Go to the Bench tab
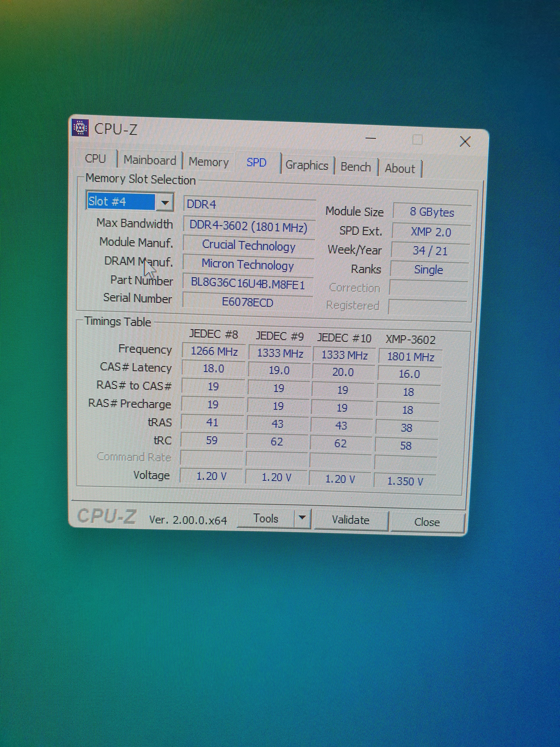The height and width of the screenshot is (747, 560). pyautogui.click(x=355, y=167)
